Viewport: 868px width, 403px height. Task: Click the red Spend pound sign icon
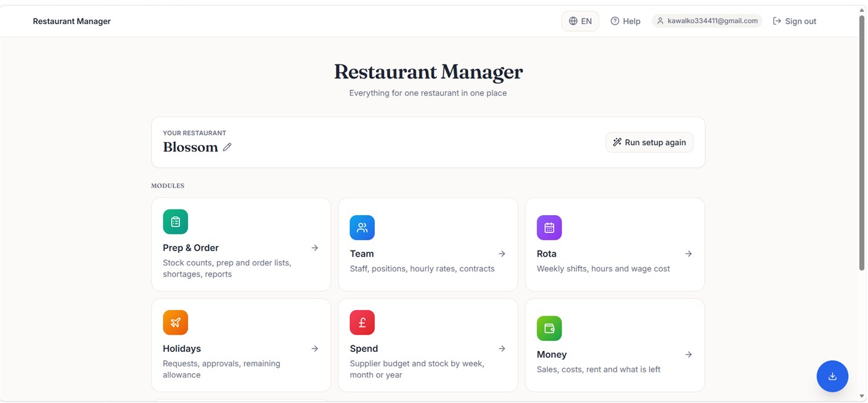[x=362, y=322]
